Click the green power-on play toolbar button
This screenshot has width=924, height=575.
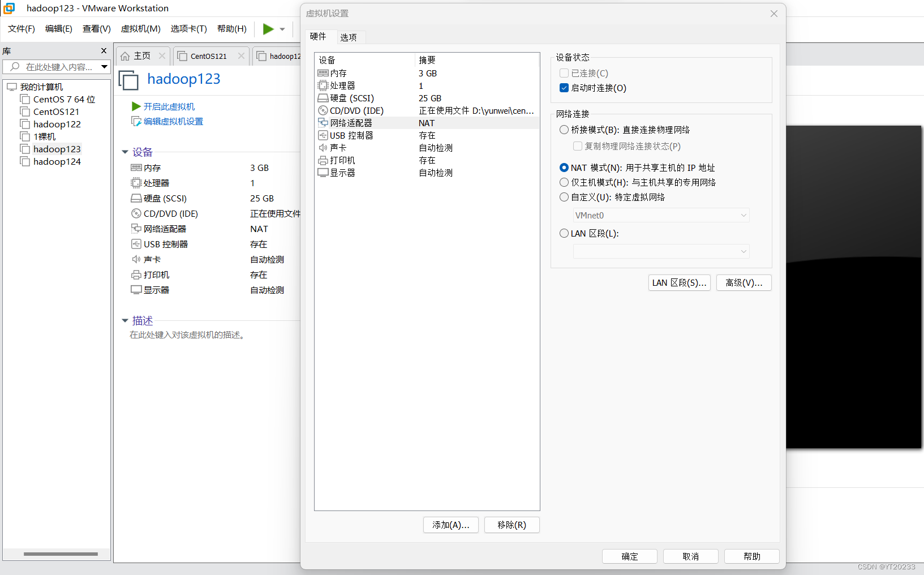[268, 29]
